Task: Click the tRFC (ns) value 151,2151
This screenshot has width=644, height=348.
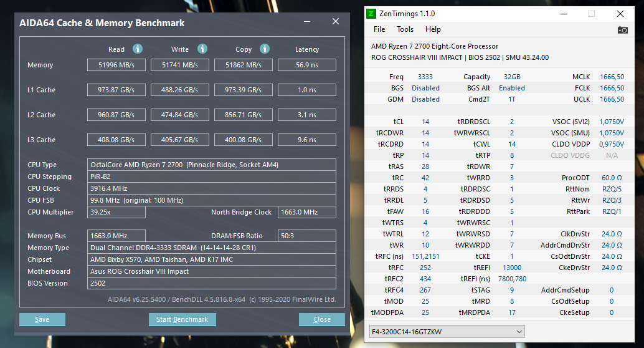Action: click(x=425, y=256)
